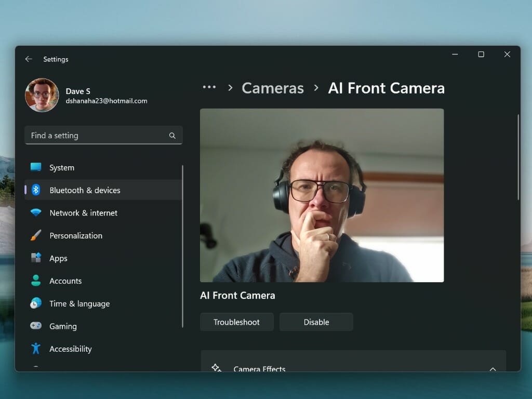This screenshot has height=399, width=532.
Task: Collapse the Camera Effects section chevron
Action: [x=493, y=369]
